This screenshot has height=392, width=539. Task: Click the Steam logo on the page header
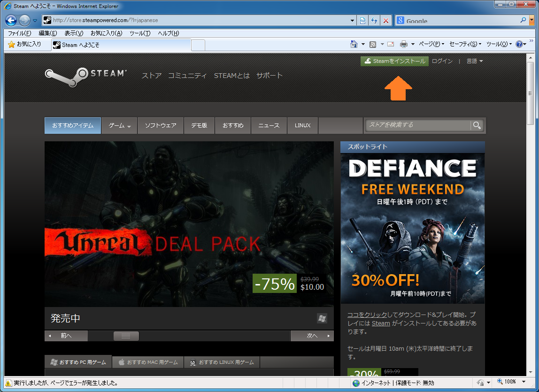point(85,77)
